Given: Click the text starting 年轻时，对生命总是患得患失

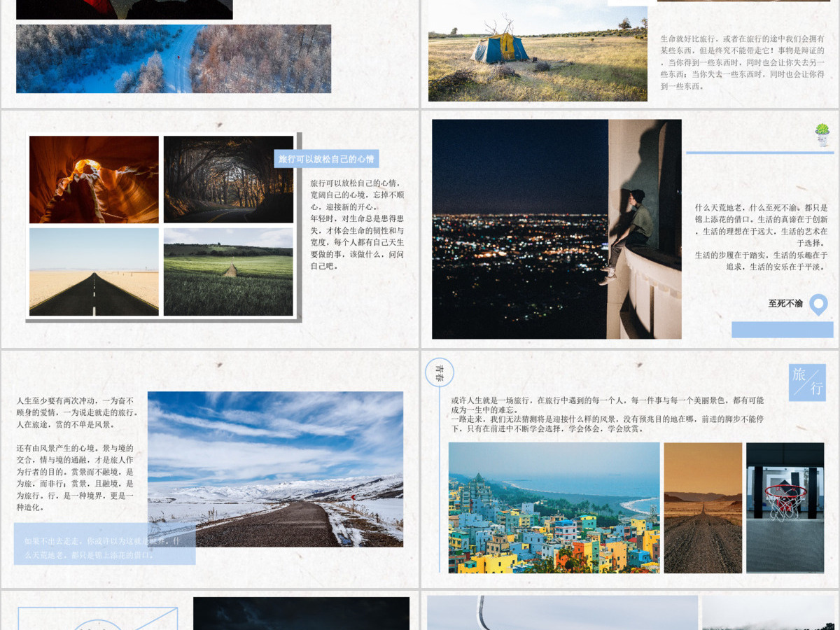Looking at the screenshot, I should 357,242.
